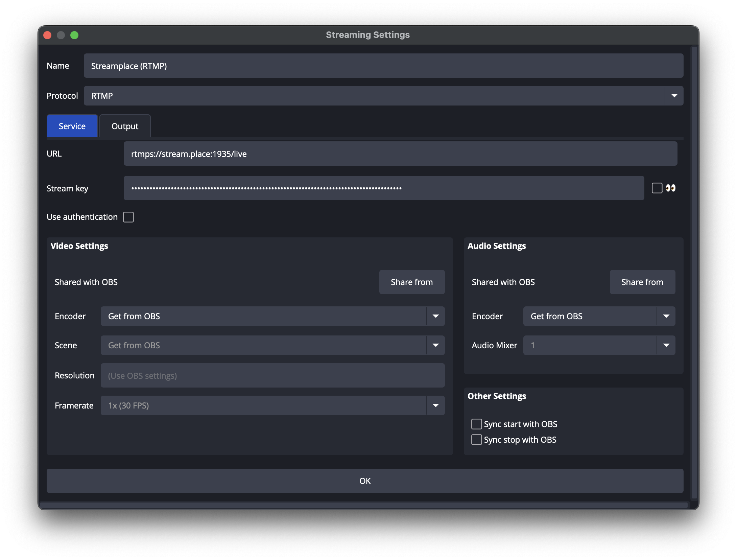Switch to the Output tab
Image resolution: width=737 pixels, height=560 pixels.
[124, 126]
